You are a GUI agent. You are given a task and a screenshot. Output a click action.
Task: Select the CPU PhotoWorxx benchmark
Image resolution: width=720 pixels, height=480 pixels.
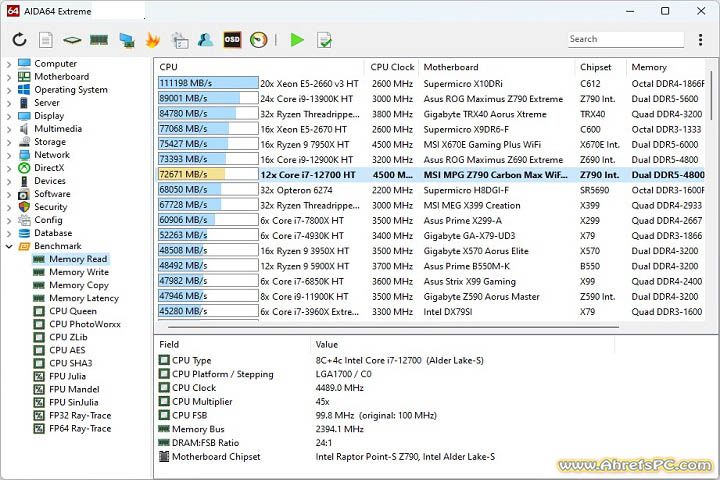click(85, 324)
